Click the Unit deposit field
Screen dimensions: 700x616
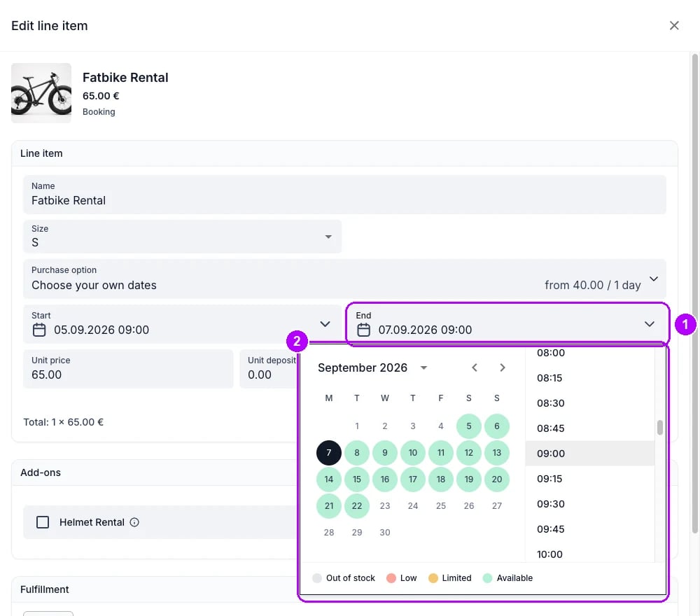269,369
